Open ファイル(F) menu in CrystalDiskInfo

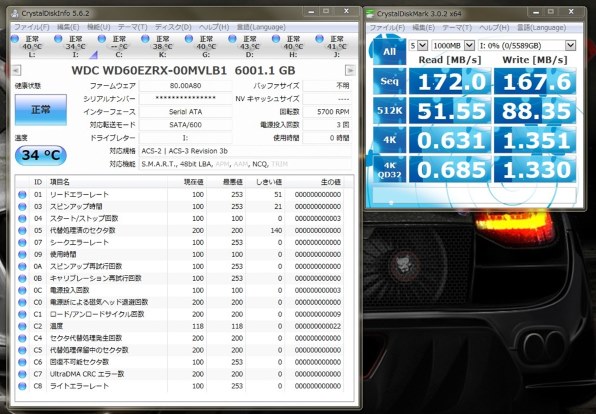(x=32, y=27)
